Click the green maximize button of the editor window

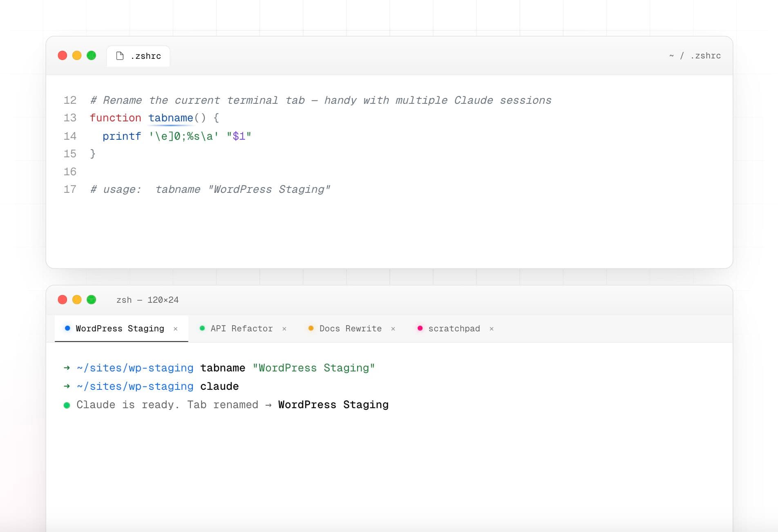click(92, 56)
